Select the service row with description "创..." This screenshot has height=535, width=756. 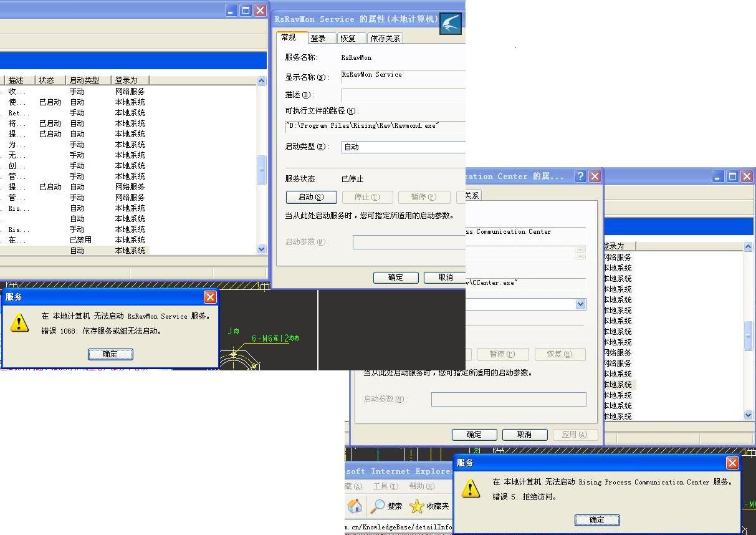(75, 166)
